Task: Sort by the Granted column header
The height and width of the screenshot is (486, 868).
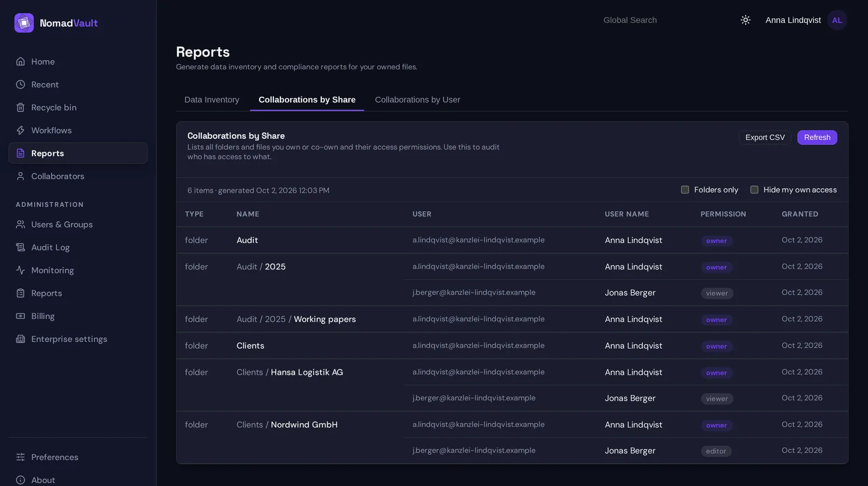Action: pyautogui.click(x=800, y=214)
